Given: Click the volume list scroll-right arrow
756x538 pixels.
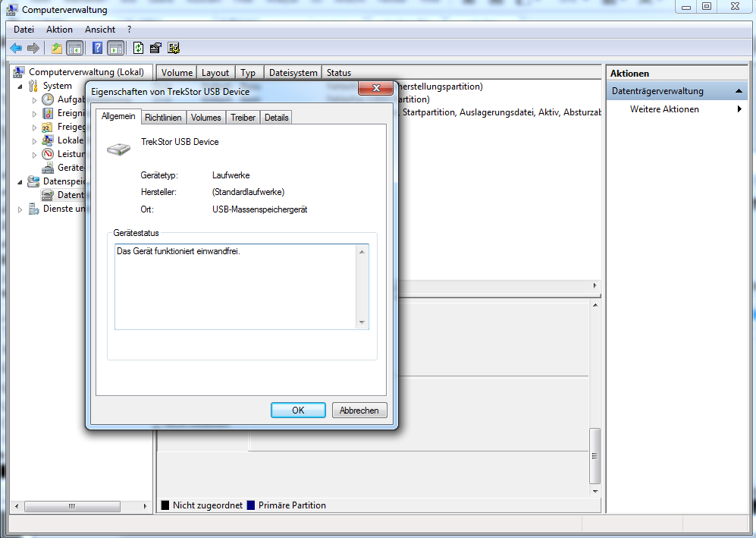Looking at the screenshot, I should (595, 285).
